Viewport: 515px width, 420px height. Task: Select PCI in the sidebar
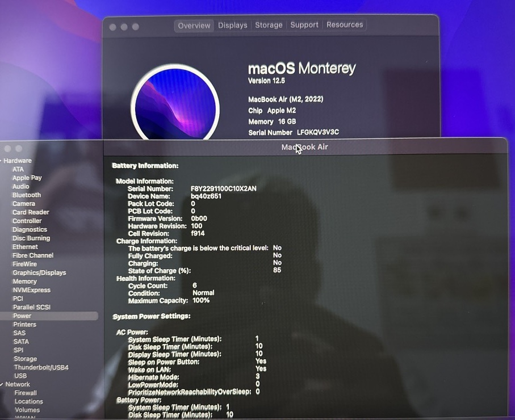tap(18, 299)
